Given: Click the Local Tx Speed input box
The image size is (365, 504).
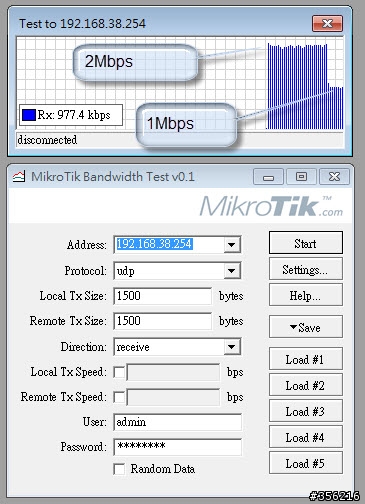Looking at the screenshot, I should 173,372.
